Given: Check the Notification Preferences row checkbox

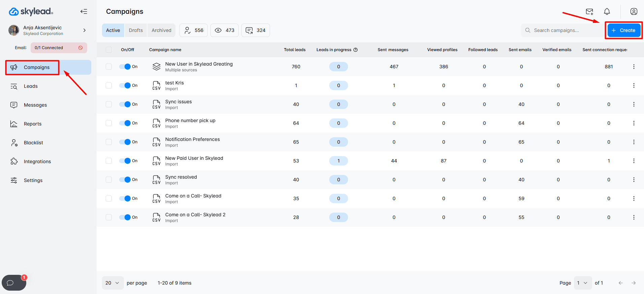Looking at the screenshot, I should coord(109,142).
